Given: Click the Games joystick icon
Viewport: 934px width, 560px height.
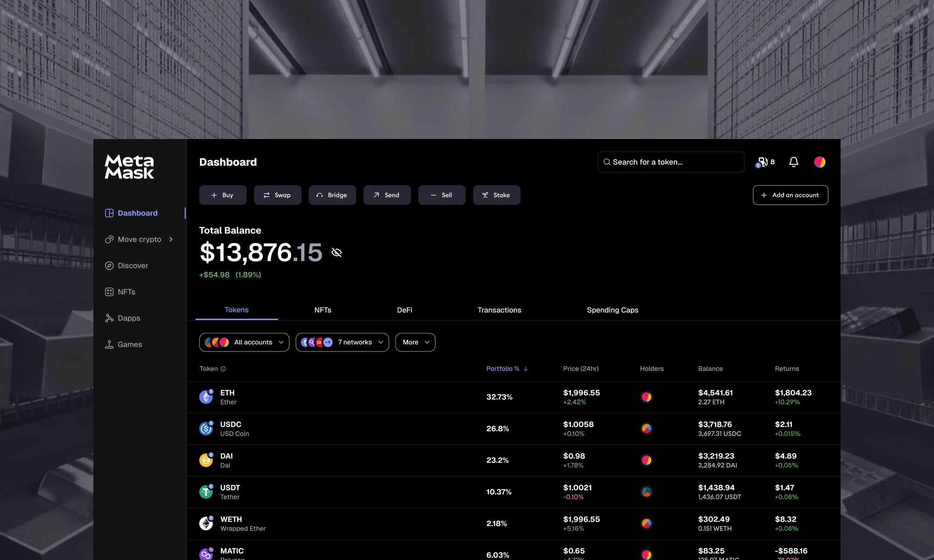Looking at the screenshot, I should coord(109,344).
